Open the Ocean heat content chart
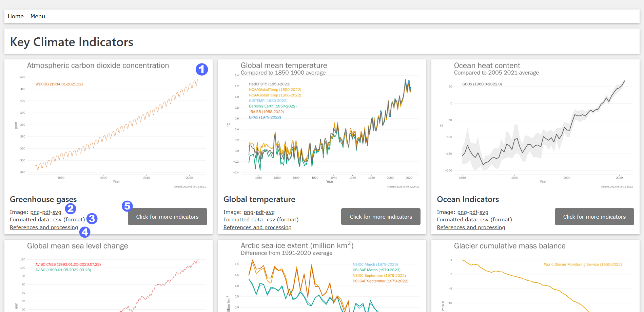This screenshot has width=644, height=312. tap(535, 125)
